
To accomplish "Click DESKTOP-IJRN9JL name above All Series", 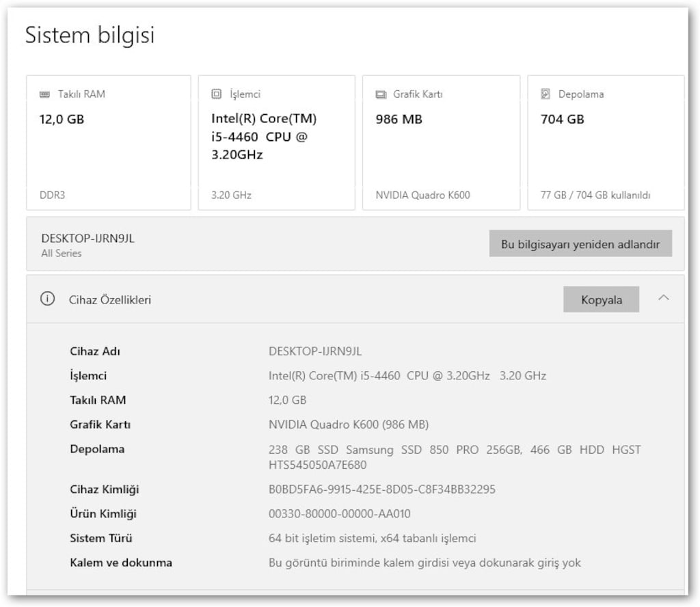I will 87,239.
